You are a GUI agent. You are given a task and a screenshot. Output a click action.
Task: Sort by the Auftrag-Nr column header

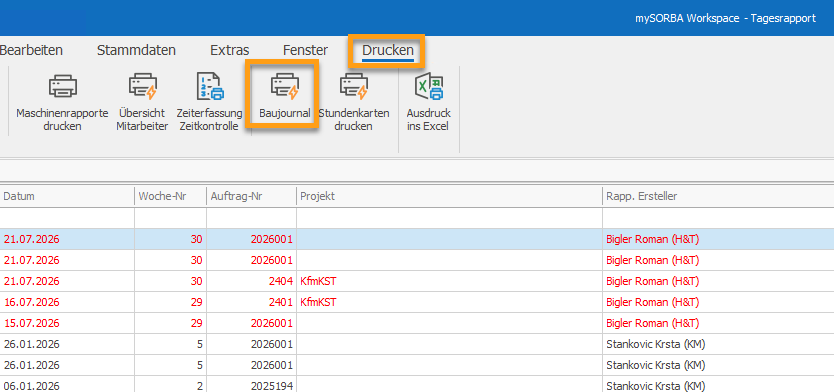[x=251, y=196]
